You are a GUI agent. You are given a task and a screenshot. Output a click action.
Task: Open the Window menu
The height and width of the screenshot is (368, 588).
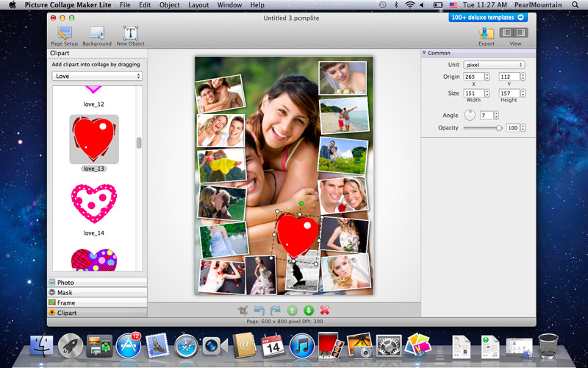pyautogui.click(x=229, y=5)
